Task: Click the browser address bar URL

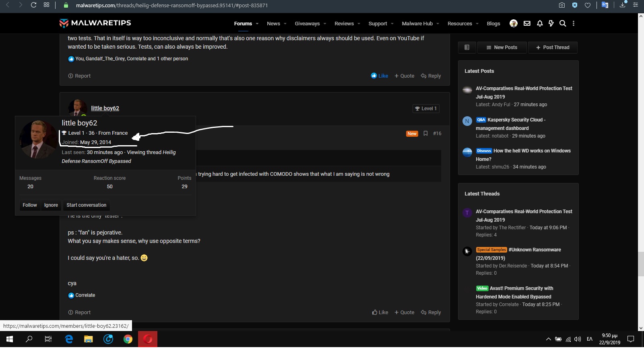Action: [172, 5]
